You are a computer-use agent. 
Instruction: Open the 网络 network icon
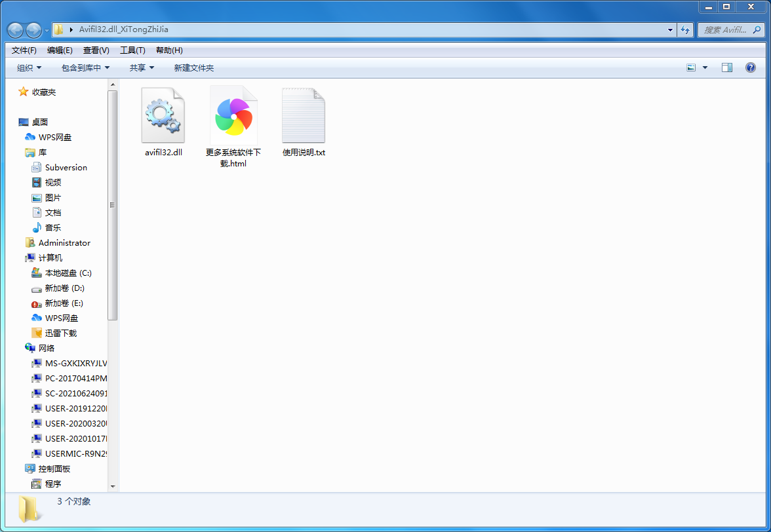tap(30, 348)
